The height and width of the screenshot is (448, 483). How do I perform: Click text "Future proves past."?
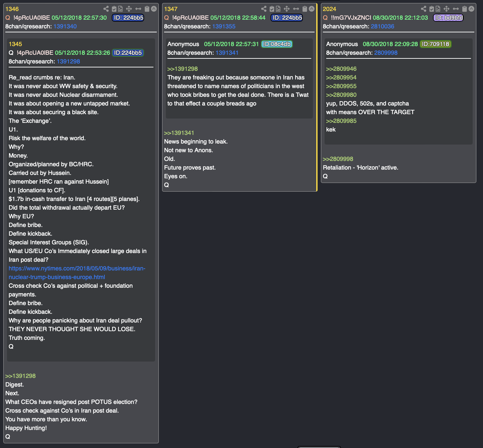coord(190,168)
